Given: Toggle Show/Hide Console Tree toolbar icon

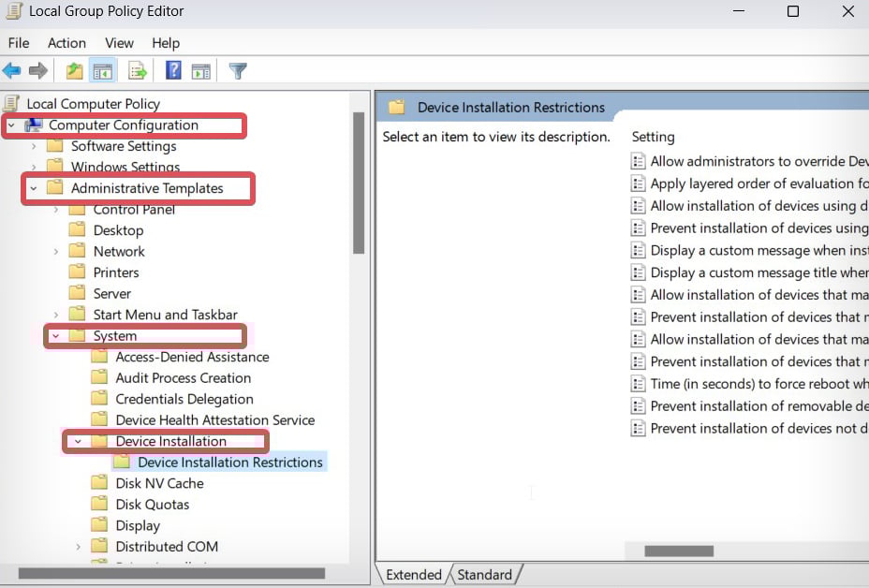Looking at the screenshot, I should click(102, 71).
